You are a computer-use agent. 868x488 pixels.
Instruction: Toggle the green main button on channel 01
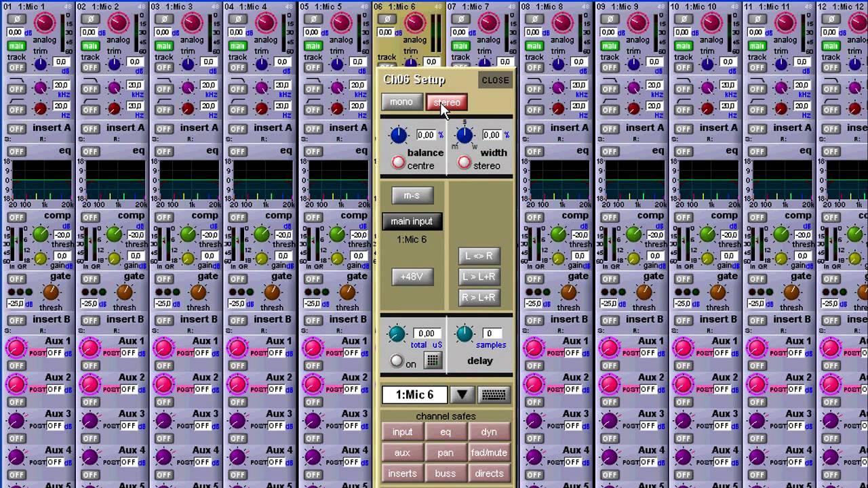coord(16,46)
